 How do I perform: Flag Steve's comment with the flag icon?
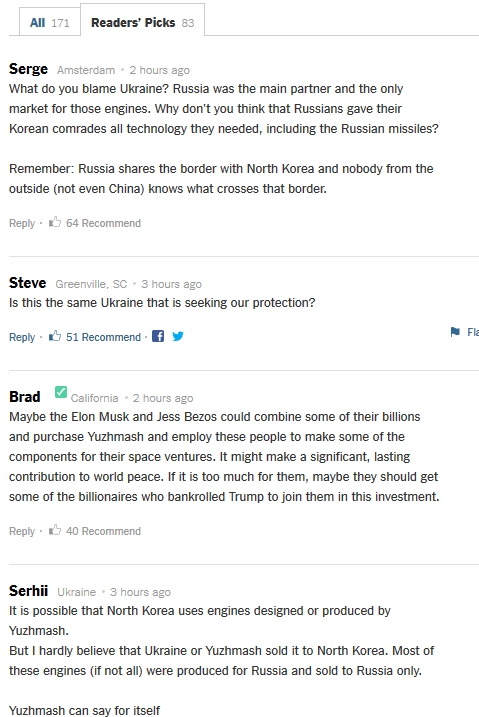(x=455, y=332)
